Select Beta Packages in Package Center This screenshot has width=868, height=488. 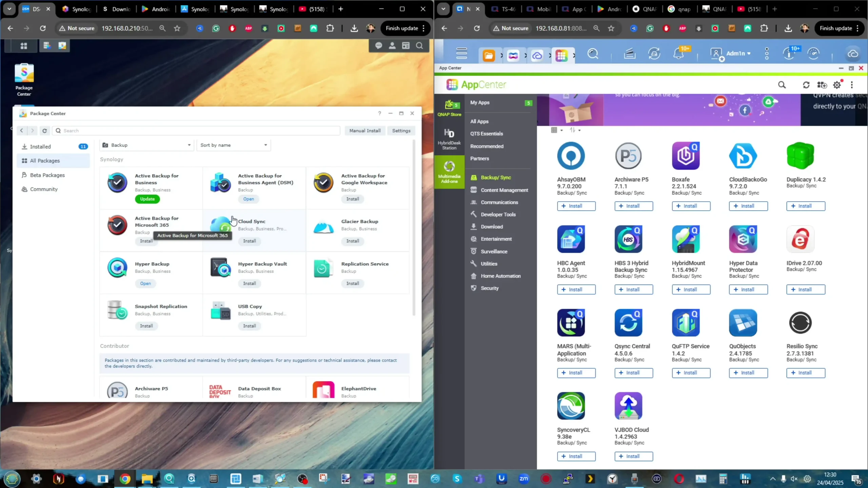54,175
